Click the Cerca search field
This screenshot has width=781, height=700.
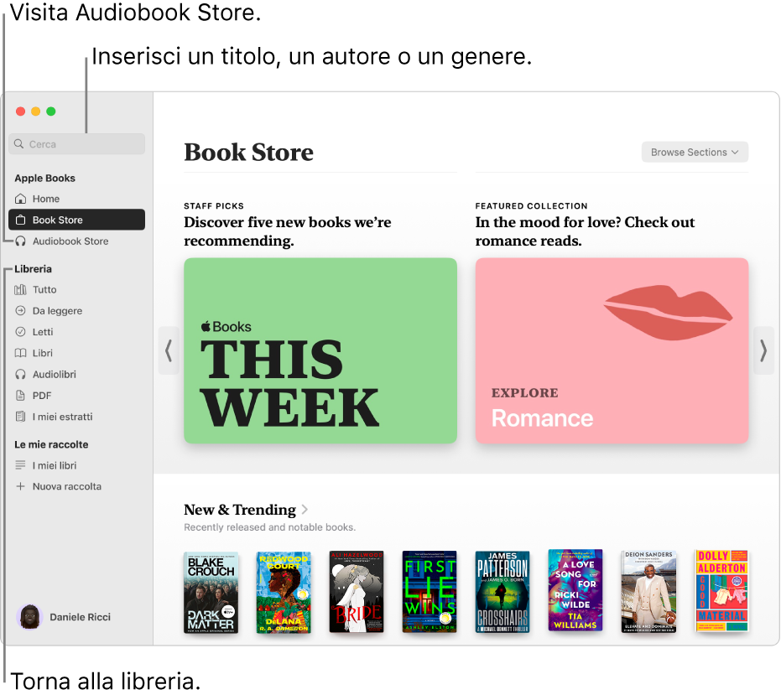pos(77,144)
